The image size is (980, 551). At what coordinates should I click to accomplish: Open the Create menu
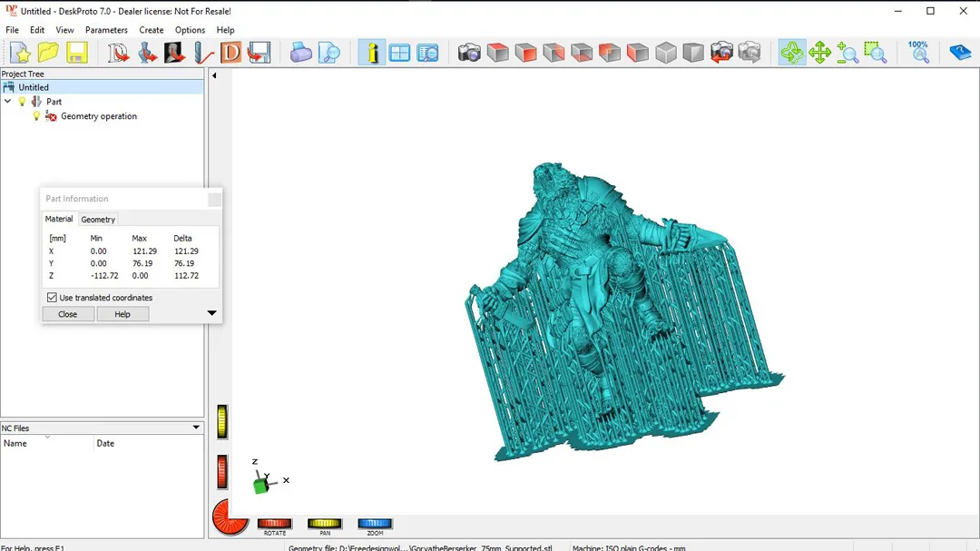tap(152, 30)
